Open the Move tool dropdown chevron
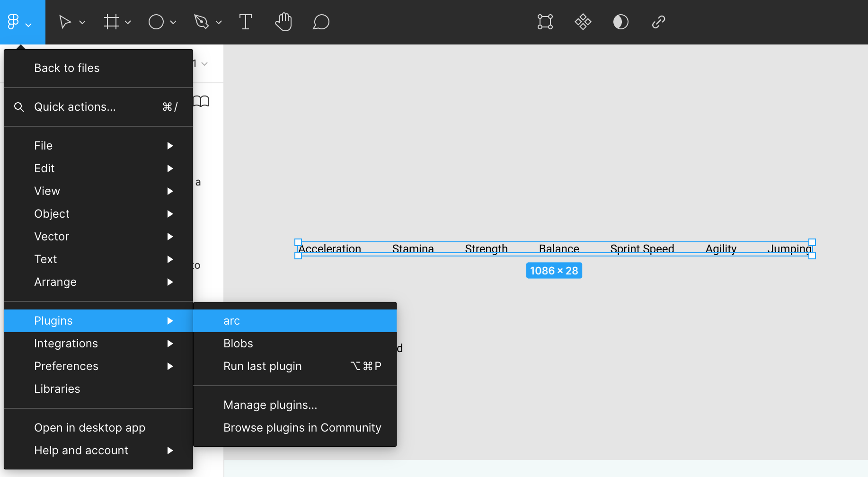 click(x=82, y=22)
